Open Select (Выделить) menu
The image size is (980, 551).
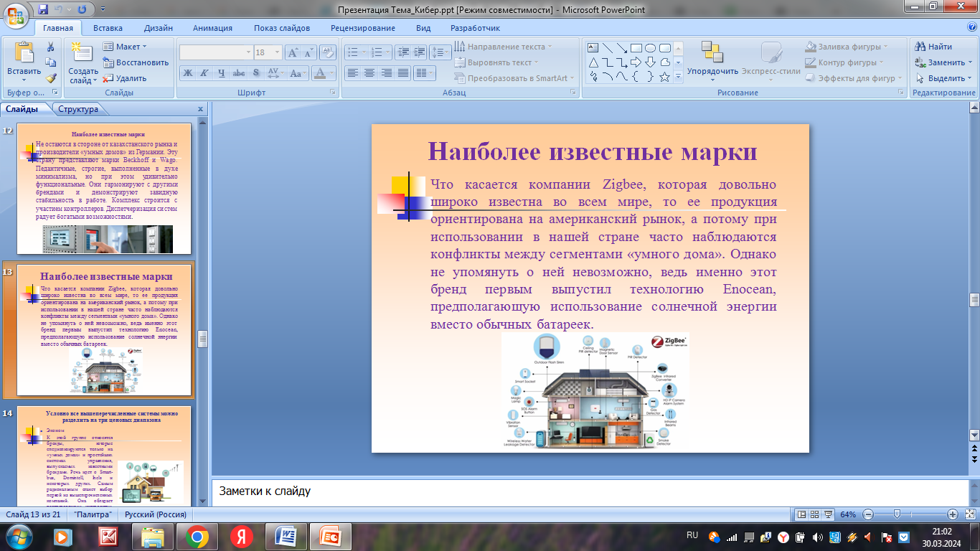(x=943, y=78)
